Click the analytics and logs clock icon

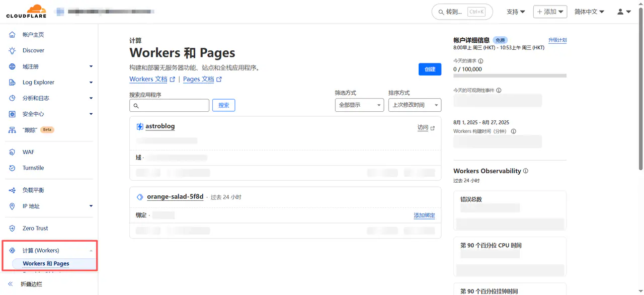pyautogui.click(x=12, y=98)
